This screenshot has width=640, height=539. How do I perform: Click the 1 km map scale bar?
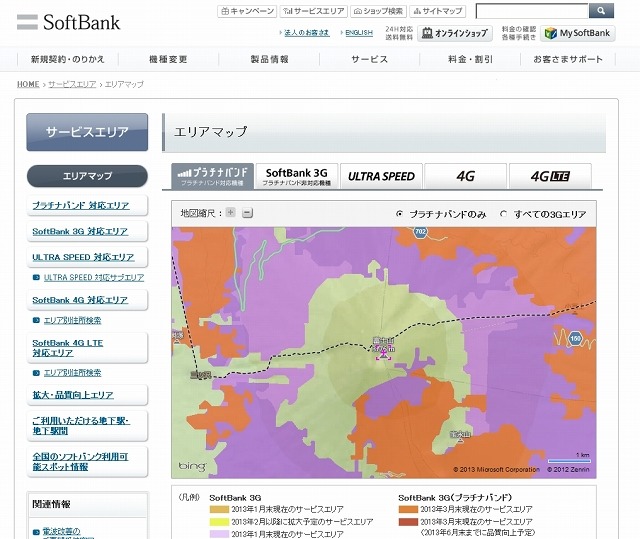[569, 461]
